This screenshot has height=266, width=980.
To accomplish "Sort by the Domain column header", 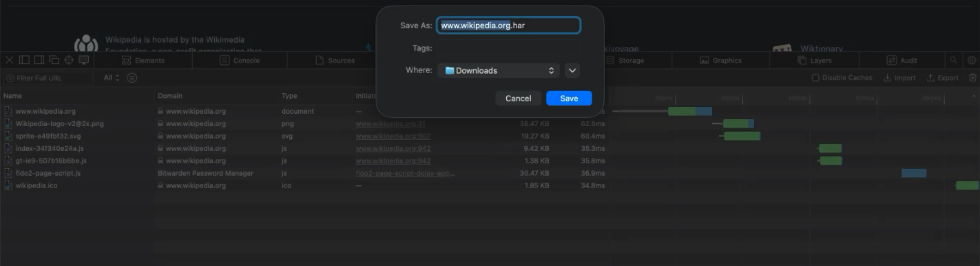I will click(216, 96).
